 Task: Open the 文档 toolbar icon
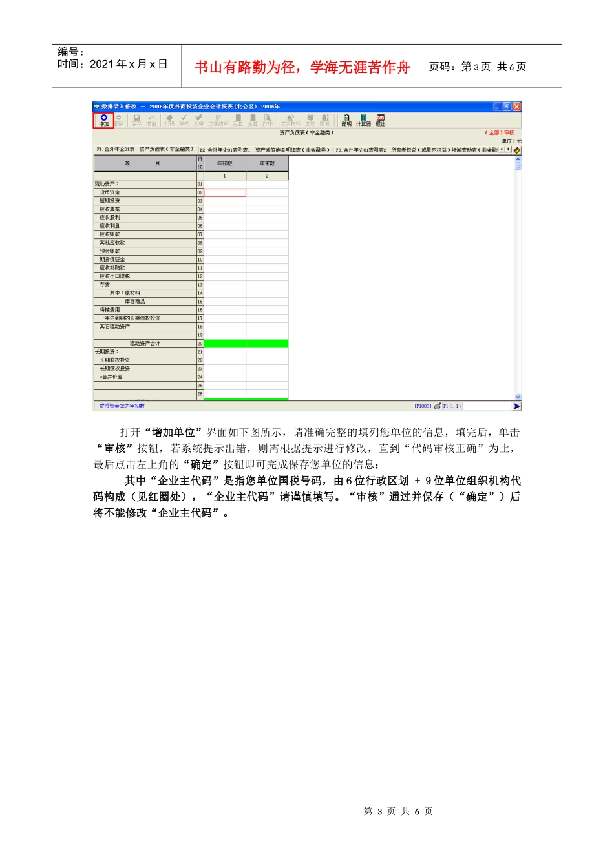310,120
